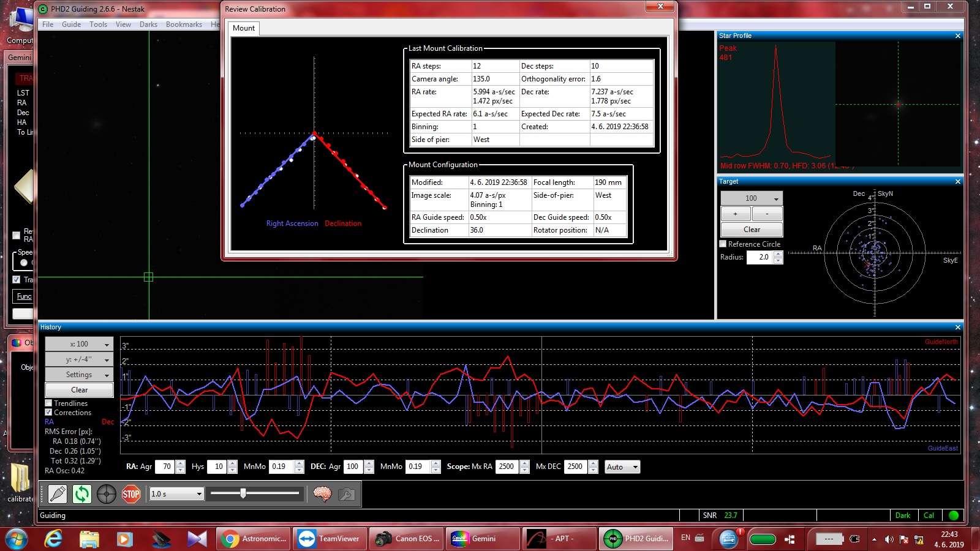Image resolution: width=980 pixels, height=551 pixels.
Task: Open the Bookmarks menu
Action: (x=184, y=24)
